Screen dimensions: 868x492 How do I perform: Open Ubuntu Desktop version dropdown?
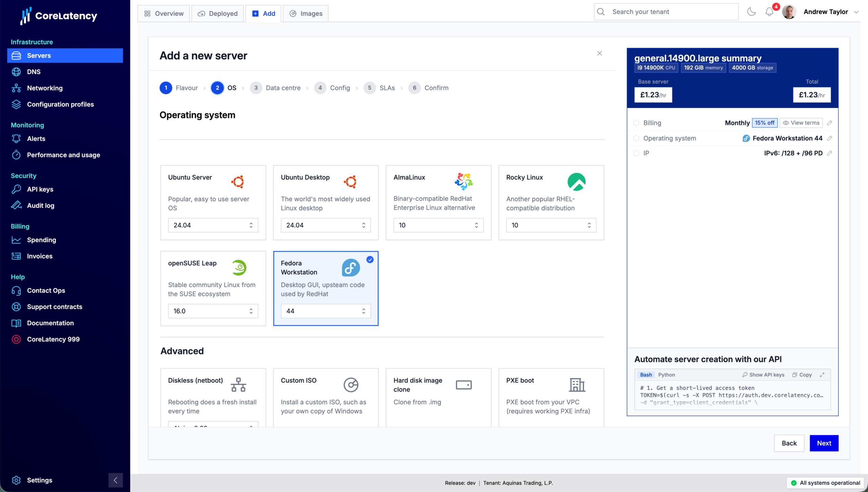326,225
